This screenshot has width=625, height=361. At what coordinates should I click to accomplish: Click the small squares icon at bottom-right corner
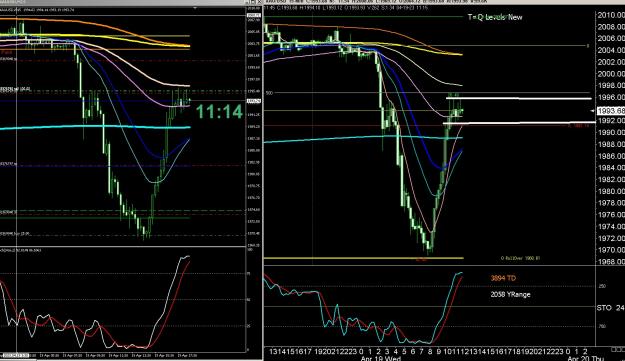pyautogui.click(x=618, y=349)
